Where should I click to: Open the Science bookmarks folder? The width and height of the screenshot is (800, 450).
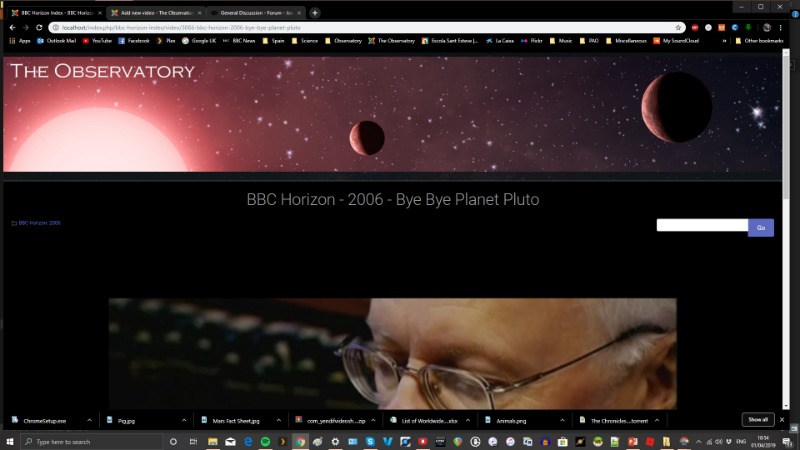pos(305,41)
